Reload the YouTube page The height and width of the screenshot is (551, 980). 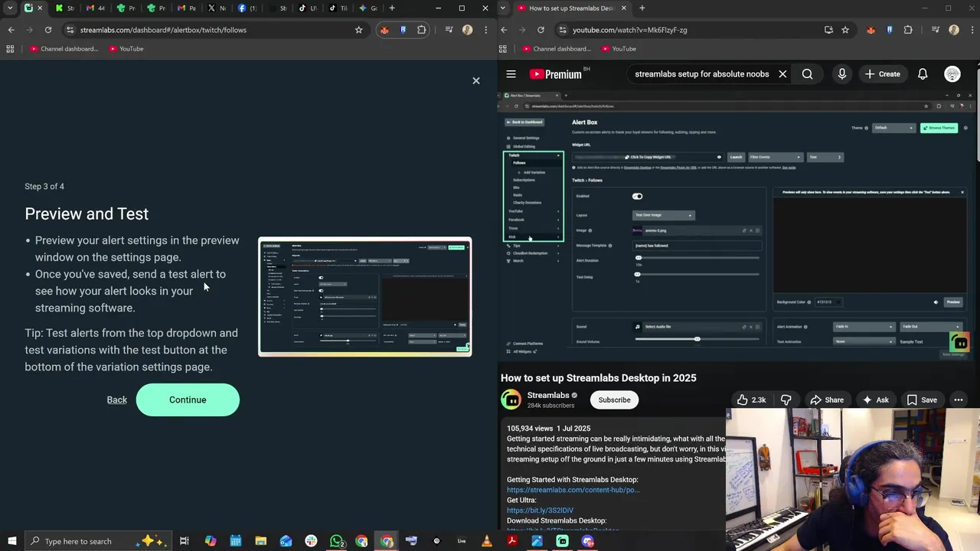point(541,30)
